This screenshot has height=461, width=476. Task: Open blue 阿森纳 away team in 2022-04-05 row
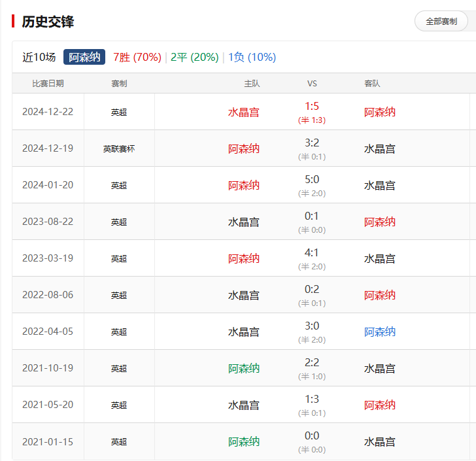tap(380, 332)
